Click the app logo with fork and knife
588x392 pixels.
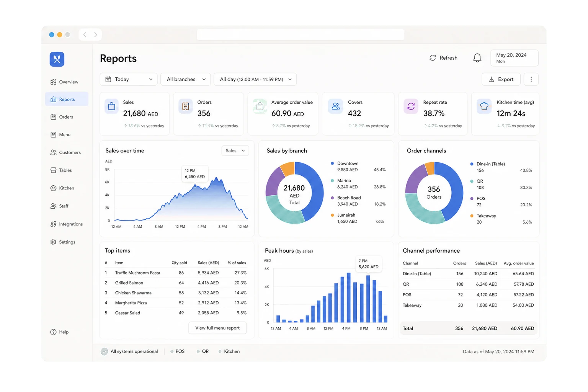click(57, 59)
